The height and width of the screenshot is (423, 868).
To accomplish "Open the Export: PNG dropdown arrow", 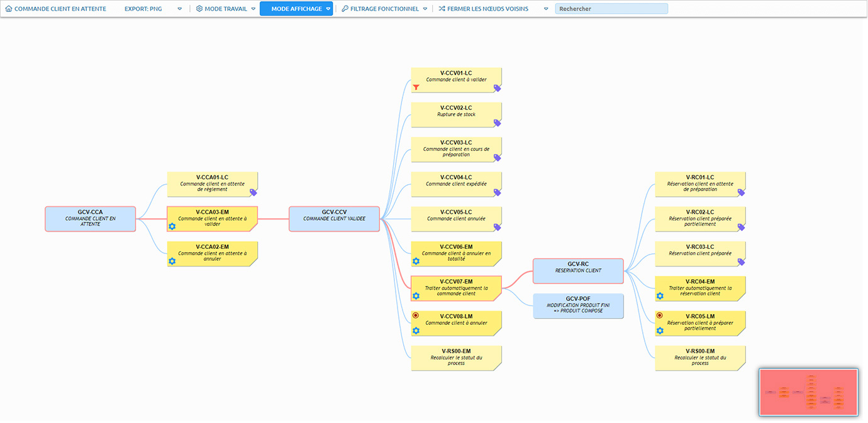I will point(180,9).
